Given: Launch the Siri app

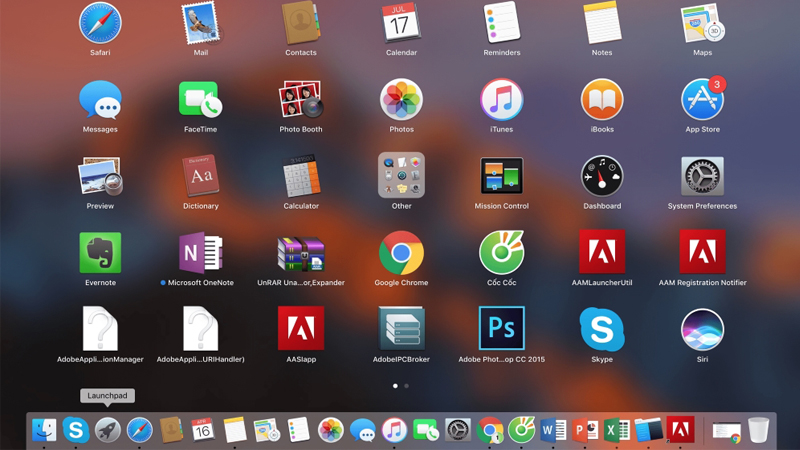Looking at the screenshot, I should click(x=703, y=330).
